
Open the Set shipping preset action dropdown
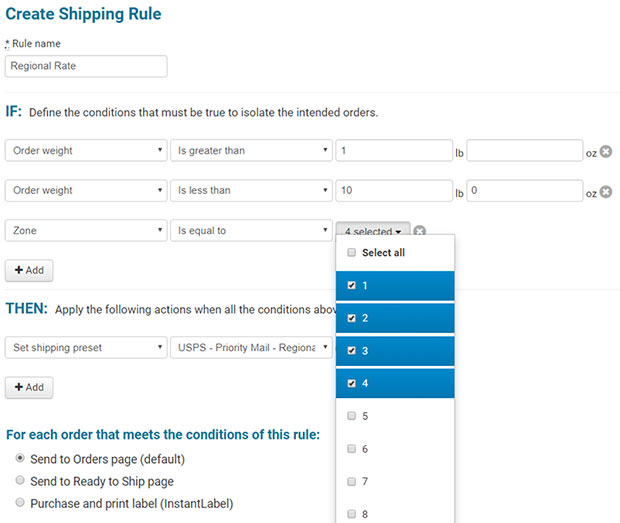(86, 347)
